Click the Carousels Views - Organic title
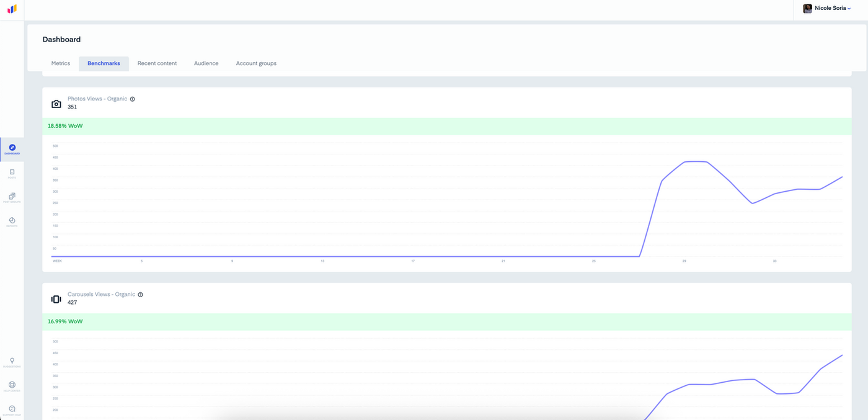868x420 pixels. coord(101,294)
